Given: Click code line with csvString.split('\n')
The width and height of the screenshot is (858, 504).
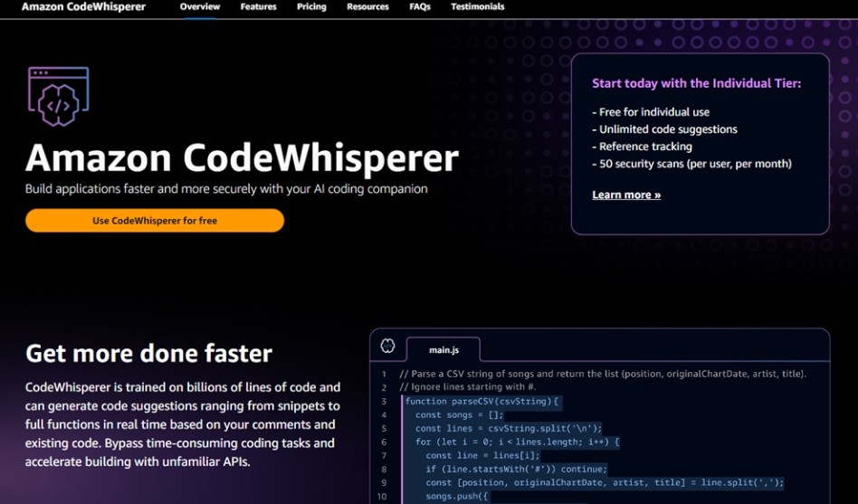Looking at the screenshot, I should [509, 429].
